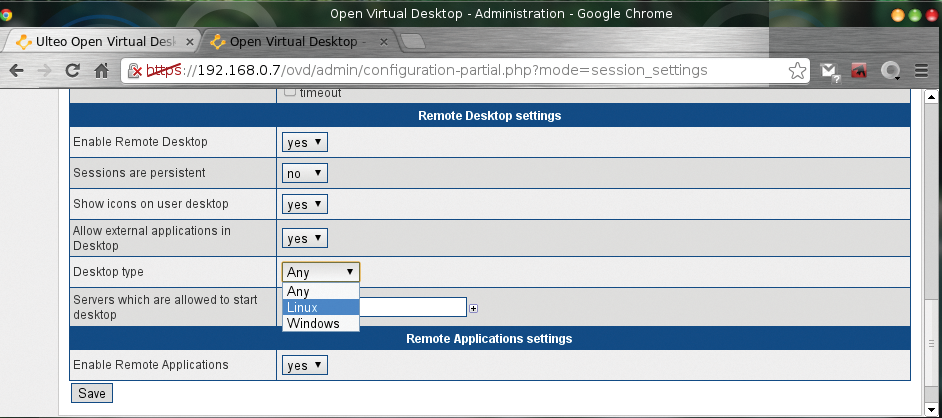Screen dimensions: 942x418
Task: Reload the current page
Action: pos(72,71)
